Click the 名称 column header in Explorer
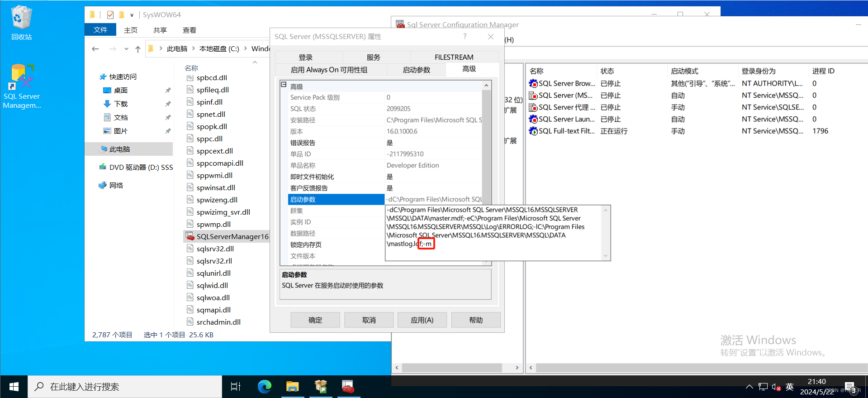Screen dimensions: 868x398 point(191,68)
